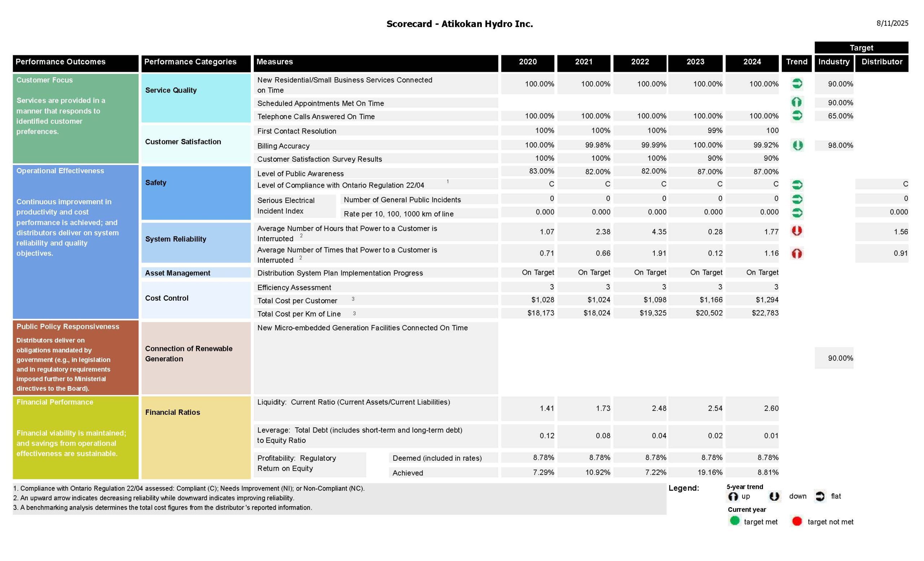Click the green target met legend circle
Image resolution: width=924 pixels, height=561 pixels.
(735, 521)
